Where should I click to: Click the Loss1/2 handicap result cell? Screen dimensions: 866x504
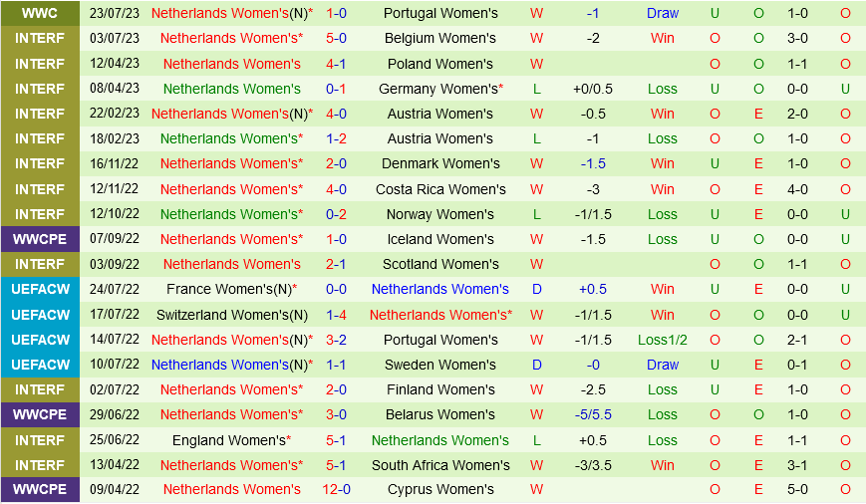point(662,340)
